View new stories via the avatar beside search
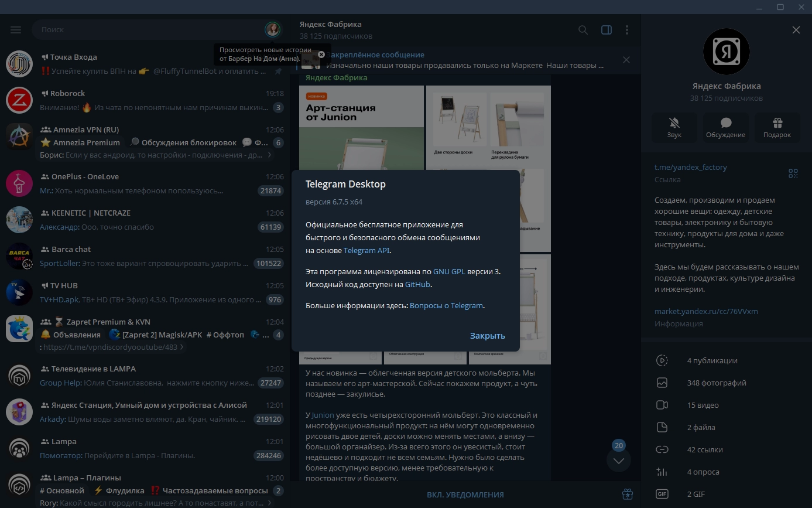The height and width of the screenshot is (508, 812). (272, 29)
